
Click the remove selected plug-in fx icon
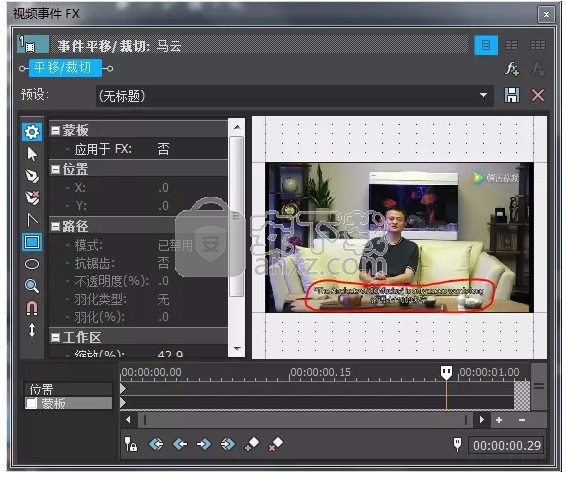click(x=538, y=69)
